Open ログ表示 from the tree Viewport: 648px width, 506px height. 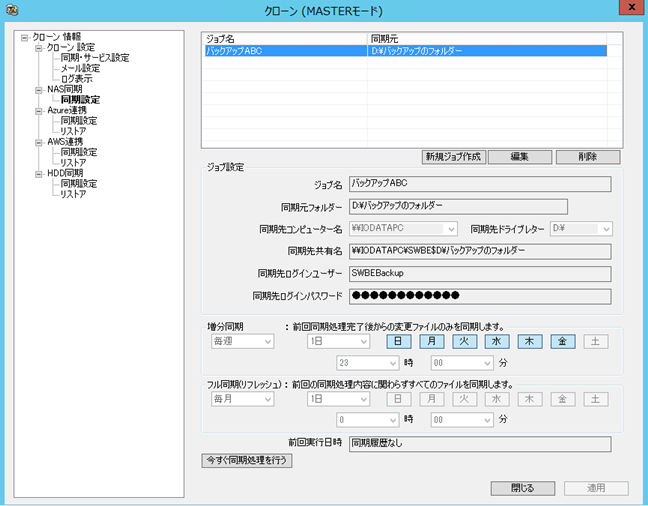pyautogui.click(x=78, y=79)
